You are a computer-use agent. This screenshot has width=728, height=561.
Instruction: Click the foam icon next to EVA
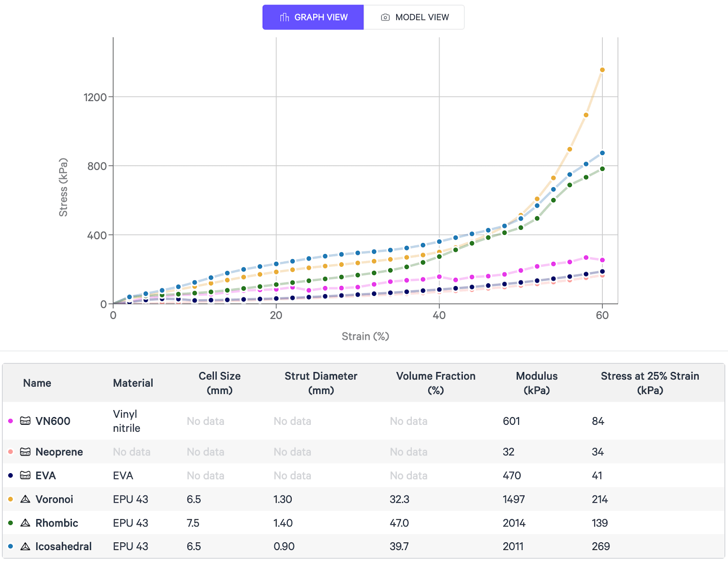[x=25, y=475]
